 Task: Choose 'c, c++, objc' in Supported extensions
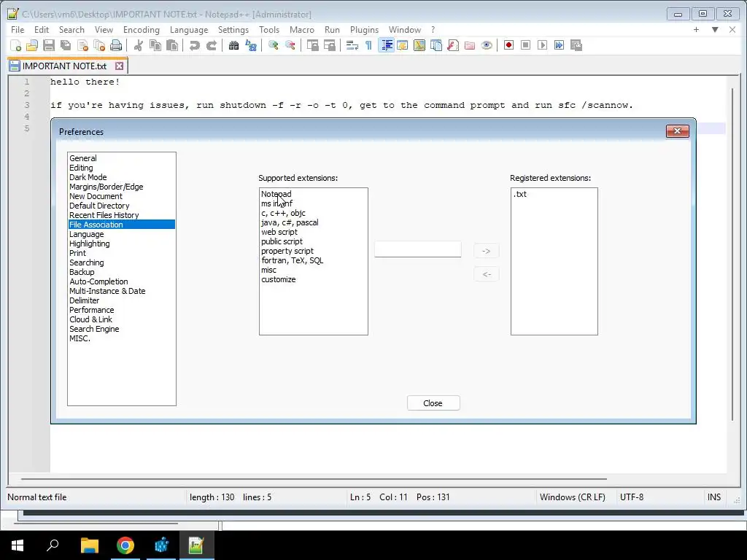pyautogui.click(x=283, y=213)
